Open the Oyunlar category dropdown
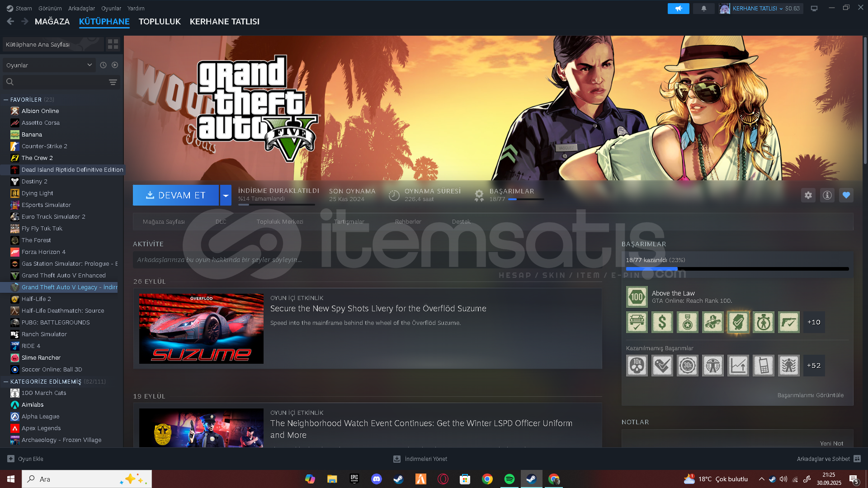The width and height of the screenshot is (868, 488). (x=49, y=65)
